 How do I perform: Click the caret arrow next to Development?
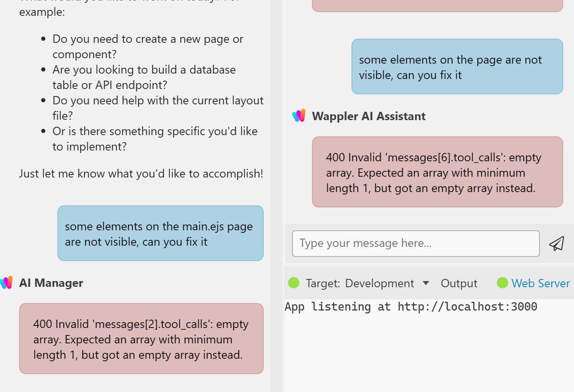pyautogui.click(x=426, y=283)
